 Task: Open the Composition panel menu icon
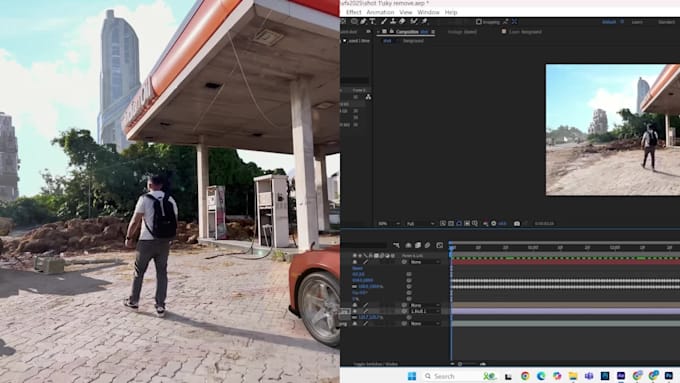[433, 32]
